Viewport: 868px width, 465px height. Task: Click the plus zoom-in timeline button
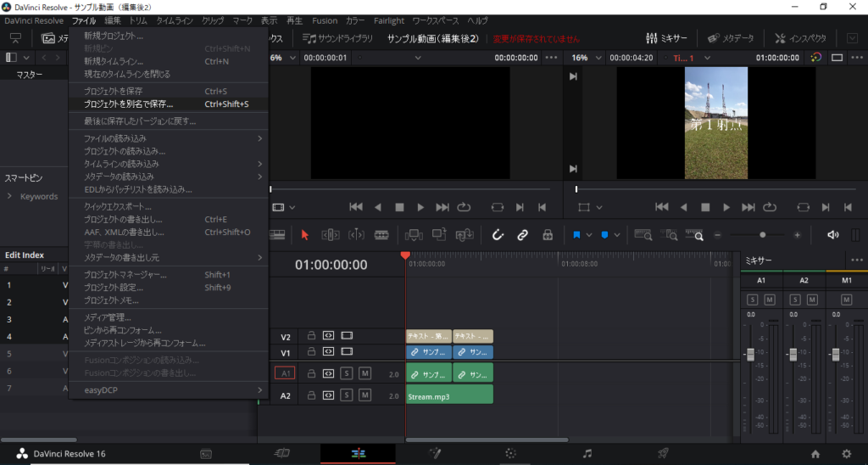tap(797, 235)
